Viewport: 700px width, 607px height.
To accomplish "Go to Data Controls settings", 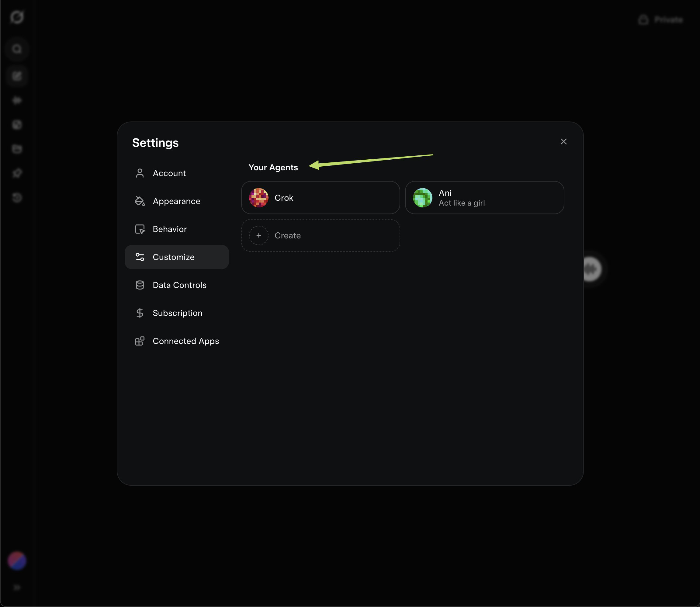I will click(x=179, y=285).
